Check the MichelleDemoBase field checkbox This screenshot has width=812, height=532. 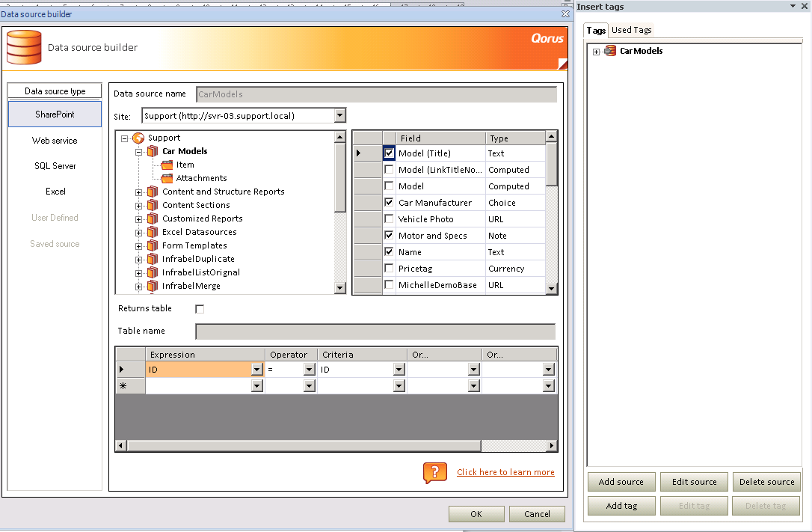(x=389, y=285)
